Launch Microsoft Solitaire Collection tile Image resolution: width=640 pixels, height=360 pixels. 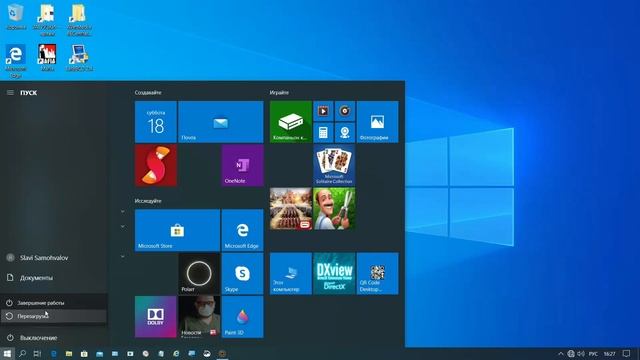point(334,165)
